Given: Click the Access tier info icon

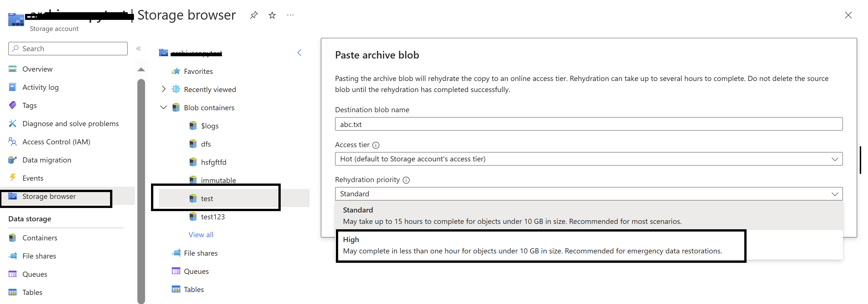Looking at the screenshot, I should [x=376, y=145].
